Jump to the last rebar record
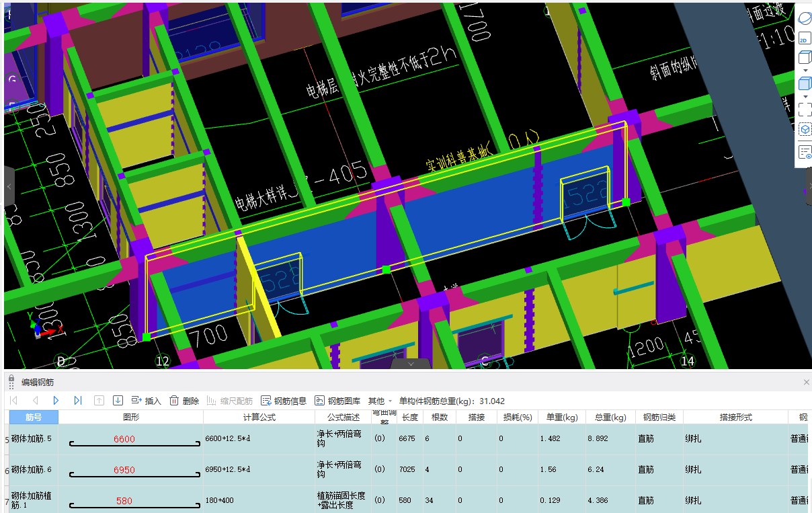This screenshot has height=513, width=812. pos(78,401)
